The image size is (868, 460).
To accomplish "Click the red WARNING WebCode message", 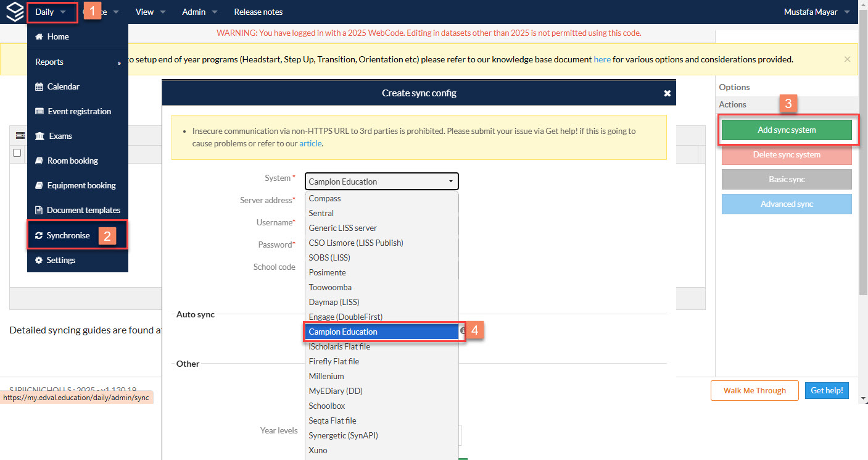I will [x=429, y=33].
